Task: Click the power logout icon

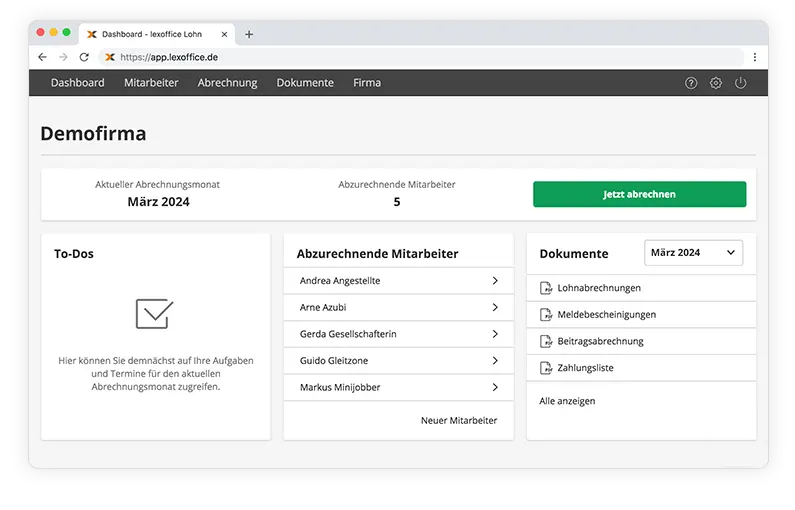Action: [741, 83]
